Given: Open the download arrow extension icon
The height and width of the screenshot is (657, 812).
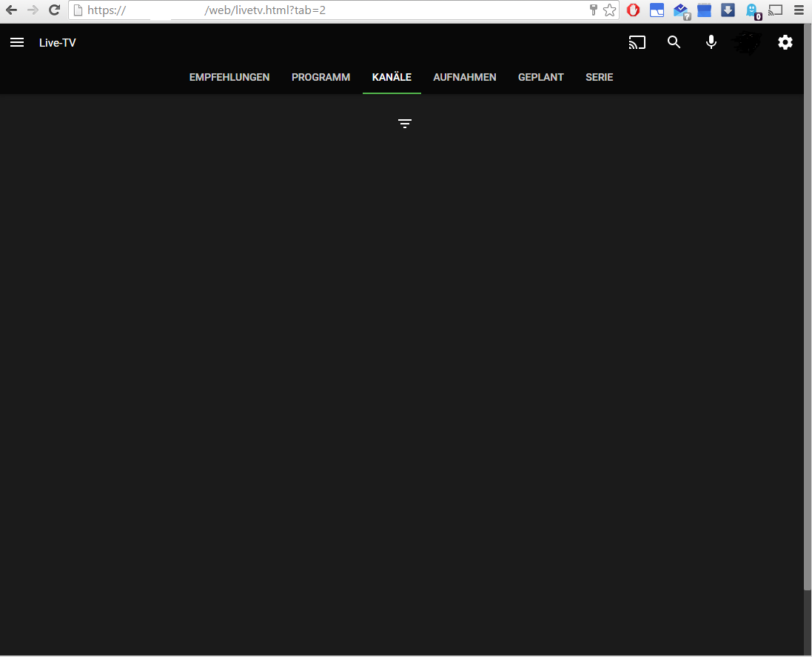Looking at the screenshot, I should click(728, 10).
